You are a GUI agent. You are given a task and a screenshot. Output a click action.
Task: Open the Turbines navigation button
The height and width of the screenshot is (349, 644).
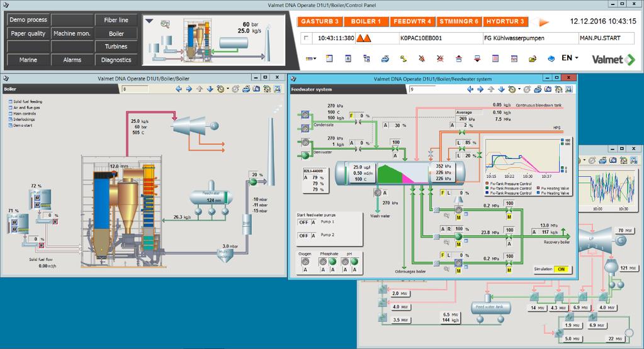point(116,47)
